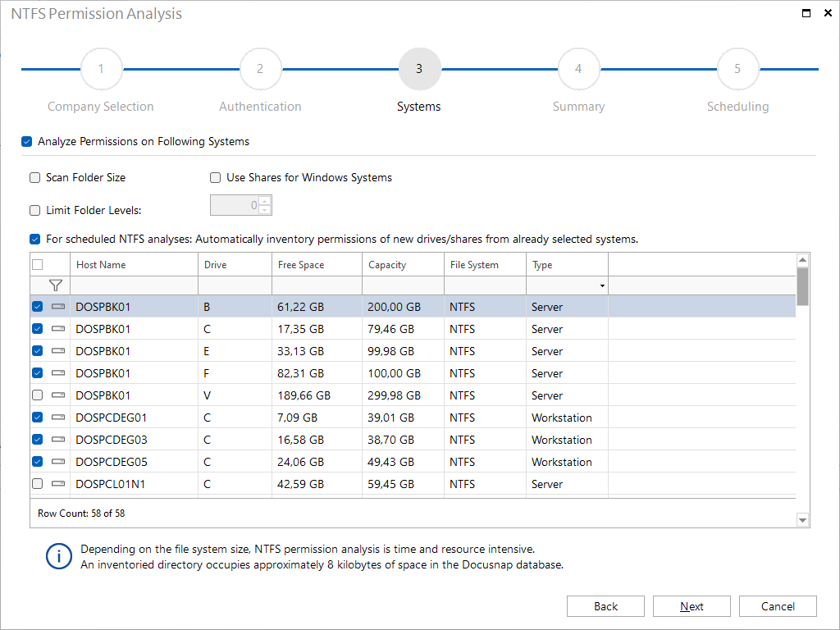Enable Use Shares for Windows Systems

point(216,177)
